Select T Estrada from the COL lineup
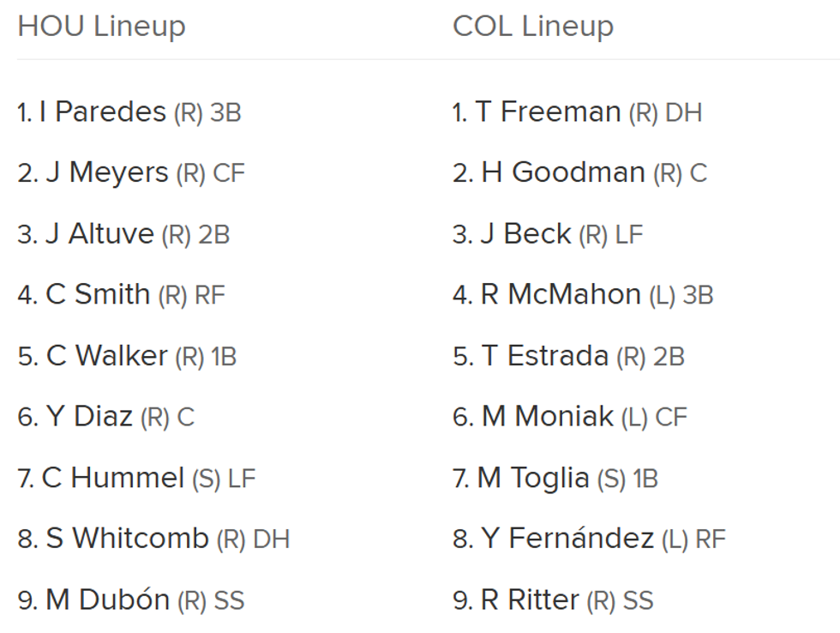The width and height of the screenshot is (840, 633). (545, 356)
